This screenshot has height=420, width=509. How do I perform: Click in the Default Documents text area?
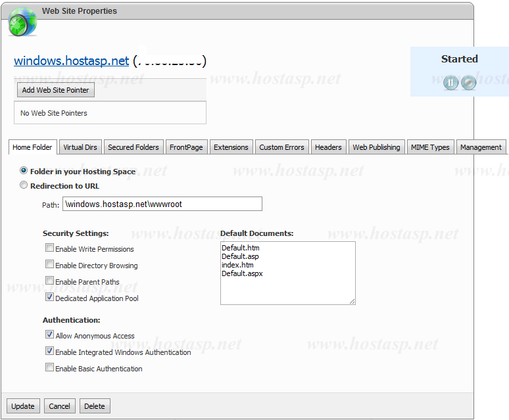[x=287, y=273]
